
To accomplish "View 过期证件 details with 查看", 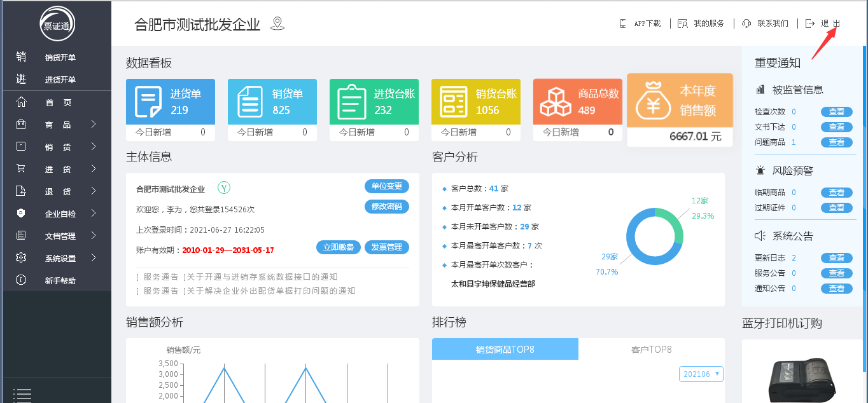I will pos(837,208).
